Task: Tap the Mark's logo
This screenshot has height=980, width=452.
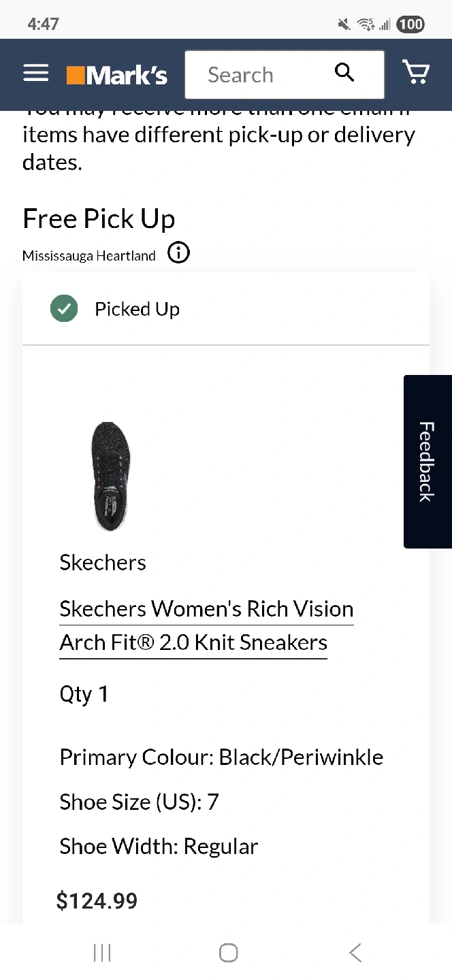Action: (x=117, y=75)
